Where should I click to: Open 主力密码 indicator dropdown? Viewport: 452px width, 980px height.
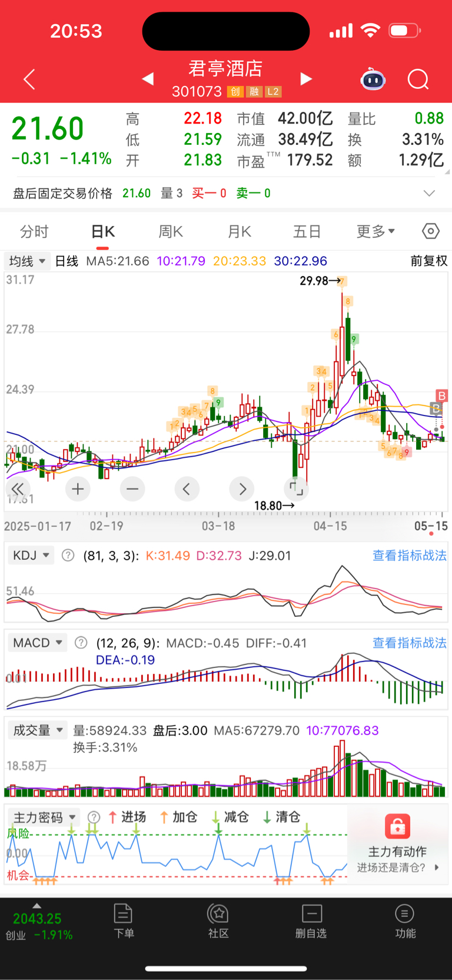point(44,817)
